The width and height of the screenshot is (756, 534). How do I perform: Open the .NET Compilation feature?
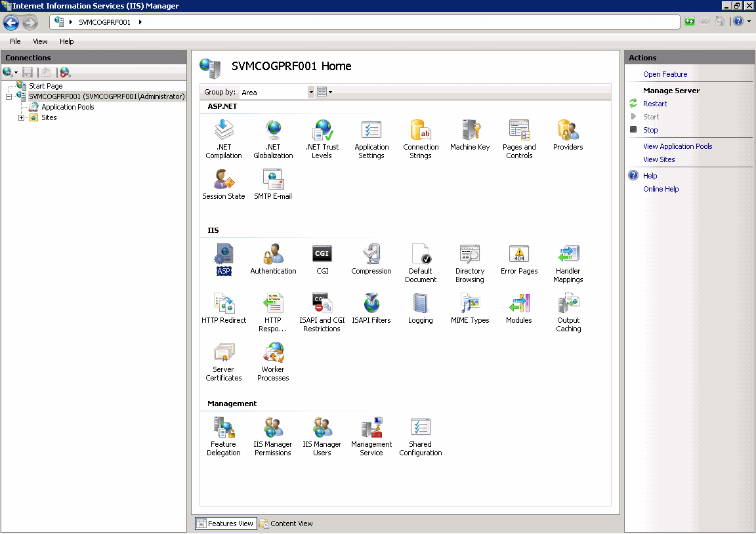[224, 139]
